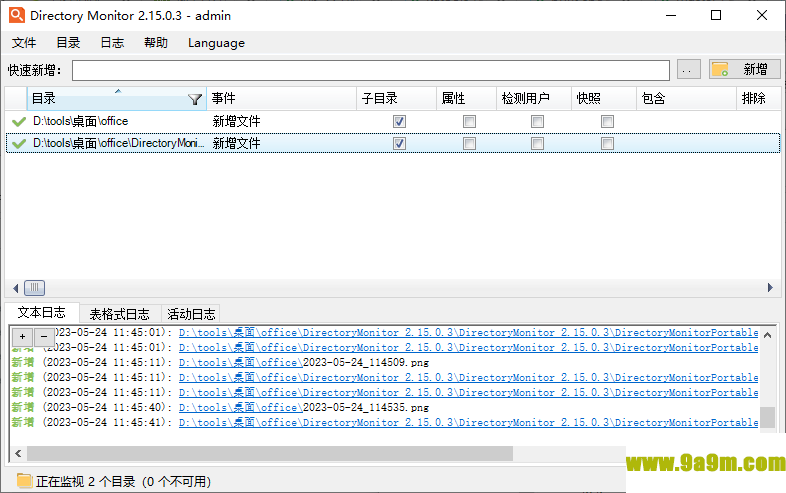This screenshot has height=493, width=786.
Task: Click the green checkmark of the DirectoryMoni... row
Action: (19, 143)
